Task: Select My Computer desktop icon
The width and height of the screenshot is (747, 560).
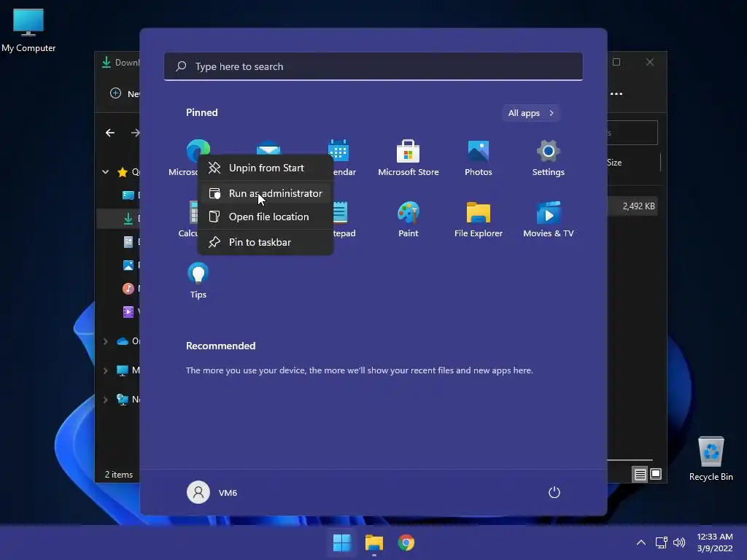Action: coord(28,31)
